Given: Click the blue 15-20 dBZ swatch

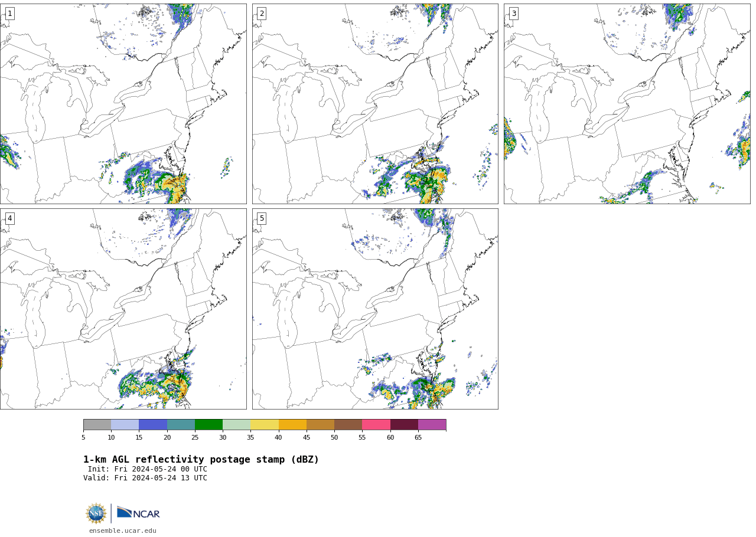Looking at the screenshot, I should (153, 425).
